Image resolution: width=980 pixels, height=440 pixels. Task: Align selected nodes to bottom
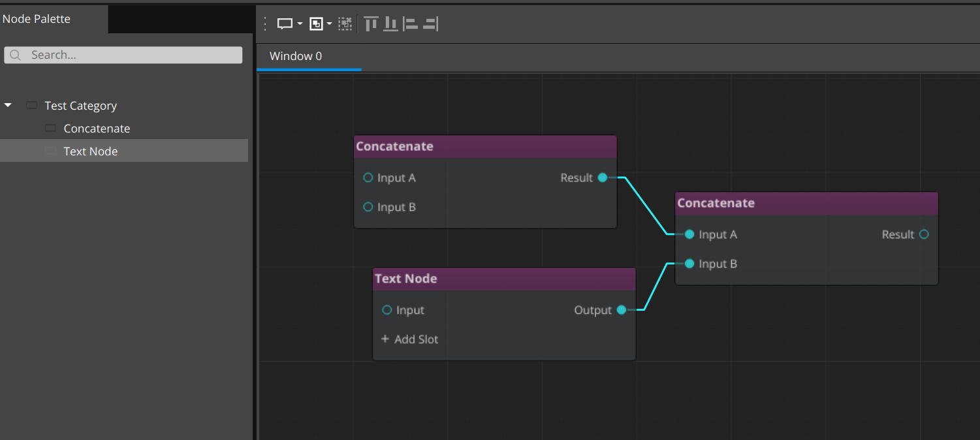point(390,23)
